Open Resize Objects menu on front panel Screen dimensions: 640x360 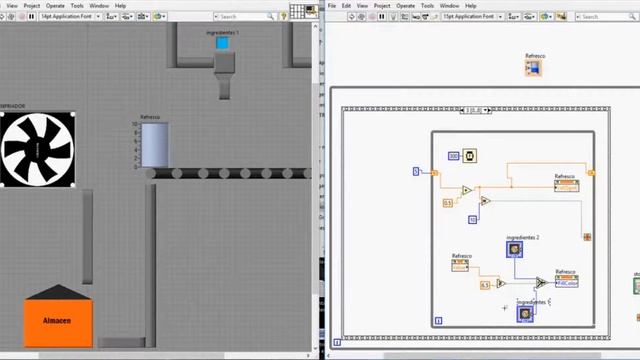pyautogui.click(x=143, y=17)
